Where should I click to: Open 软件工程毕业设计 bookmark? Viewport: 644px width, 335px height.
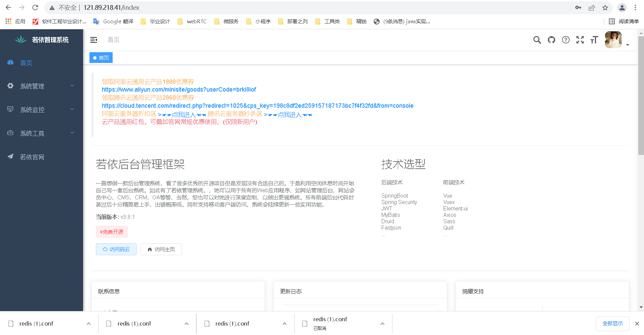(x=59, y=21)
